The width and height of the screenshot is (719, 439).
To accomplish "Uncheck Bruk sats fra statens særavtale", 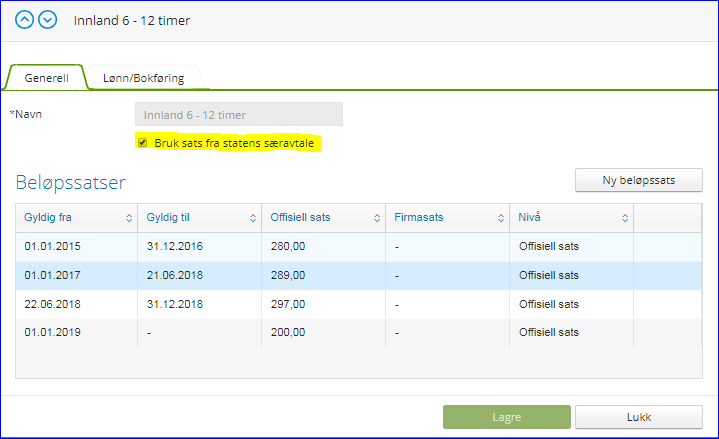I will click(x=143, y=143).
